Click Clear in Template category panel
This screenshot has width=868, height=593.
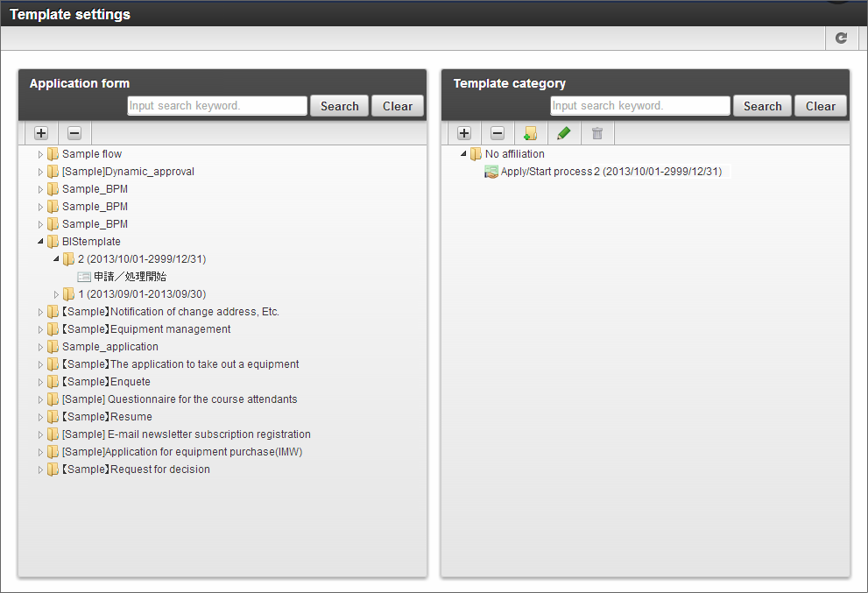tap(821, 106)
